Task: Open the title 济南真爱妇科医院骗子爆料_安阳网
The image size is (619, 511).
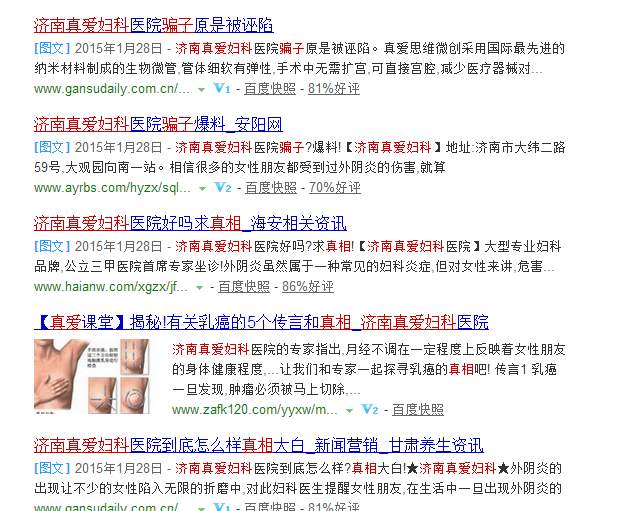Action: click(158, 124)
